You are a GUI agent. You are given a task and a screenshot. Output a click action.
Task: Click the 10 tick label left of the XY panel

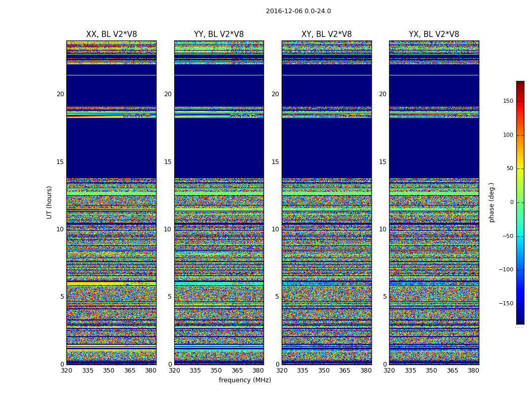tap(275, 229)
